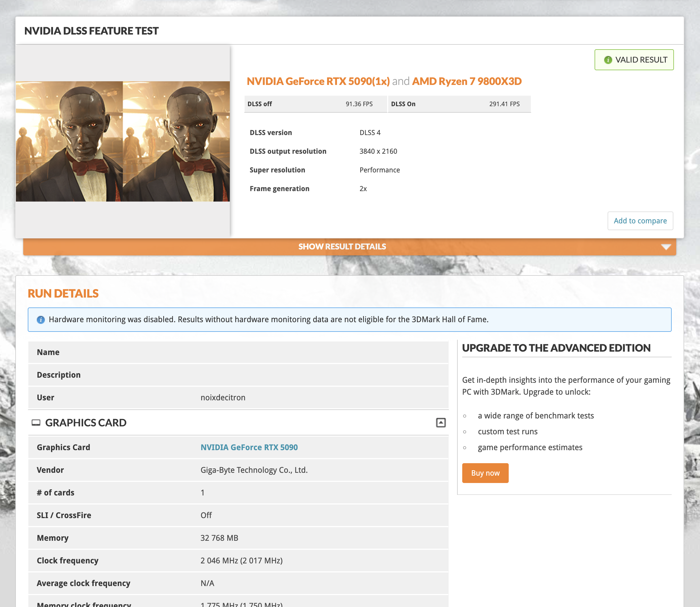The height and width of the screenshot is (607, 700).
Task: Click the Graphics Card section monitor icon
Action: pyautogui.click(x=36, y=423)
